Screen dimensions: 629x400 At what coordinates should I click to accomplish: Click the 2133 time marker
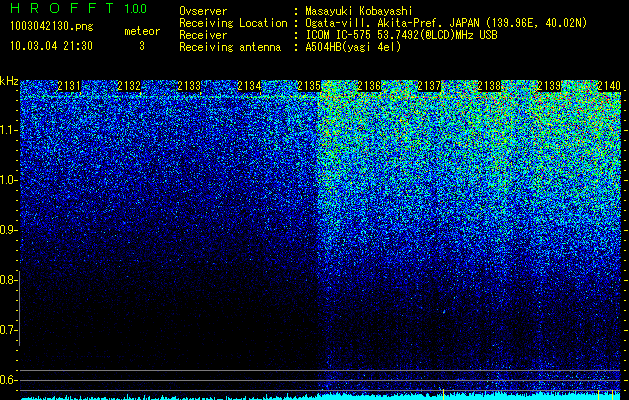click(189, 86)
